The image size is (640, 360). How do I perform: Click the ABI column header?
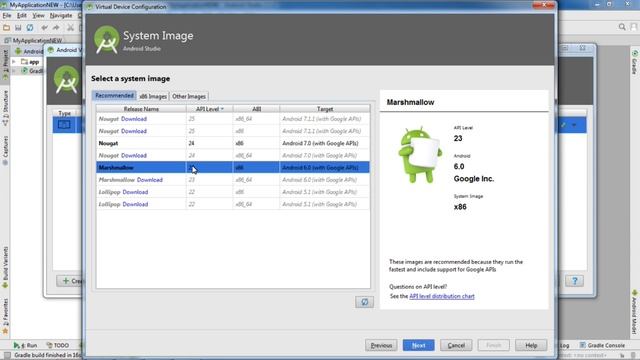pyautogui.click(x=256, y=109)
